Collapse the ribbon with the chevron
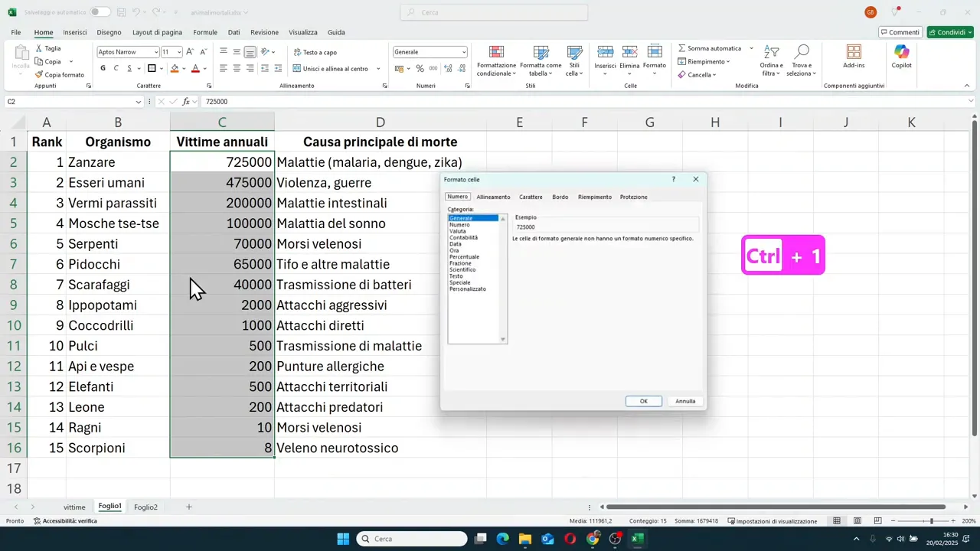Image resolution: width=980 pixels, height=551 pixels. (x=967, y=85)
